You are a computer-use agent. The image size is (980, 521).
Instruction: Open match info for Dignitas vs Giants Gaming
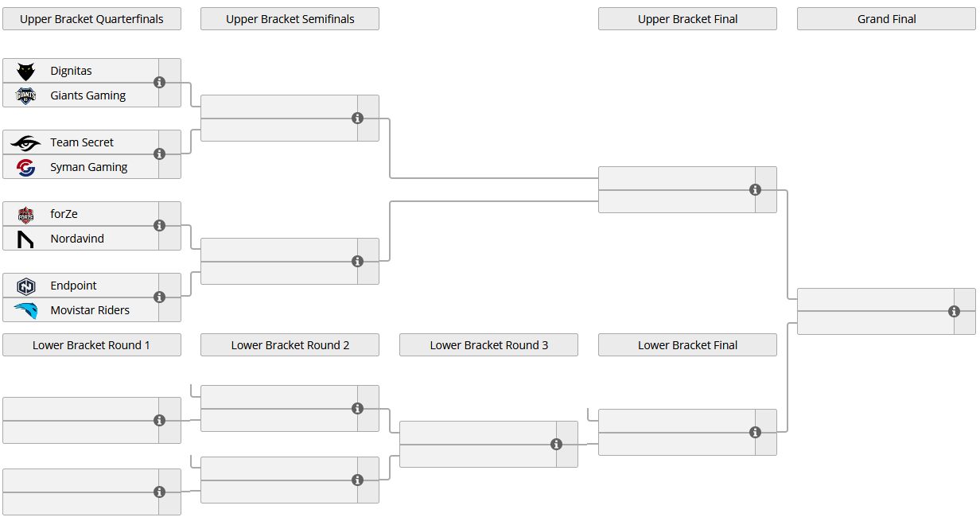[x=159, y=83]
